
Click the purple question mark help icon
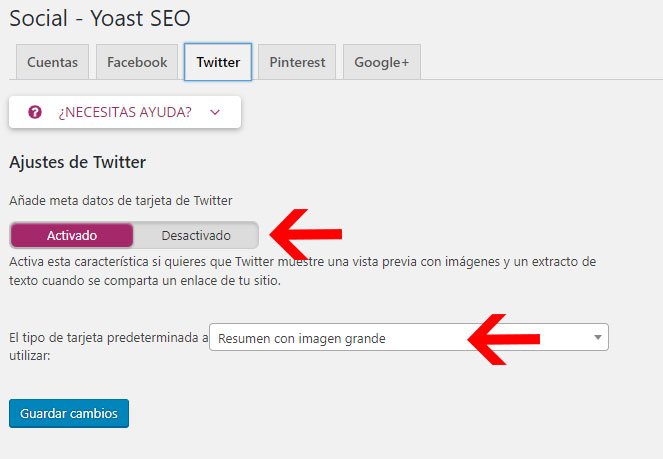35,112
